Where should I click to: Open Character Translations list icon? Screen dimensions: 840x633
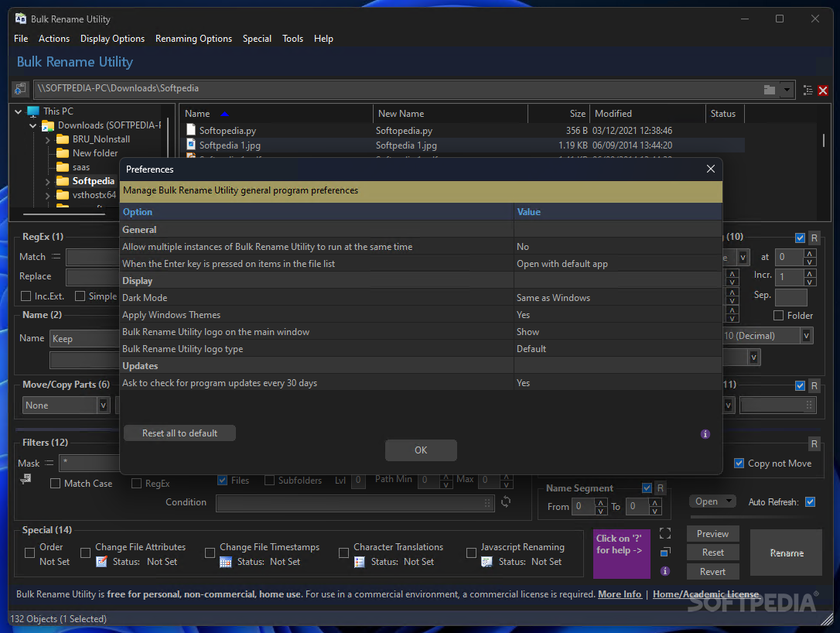click(x=360, y=562)
